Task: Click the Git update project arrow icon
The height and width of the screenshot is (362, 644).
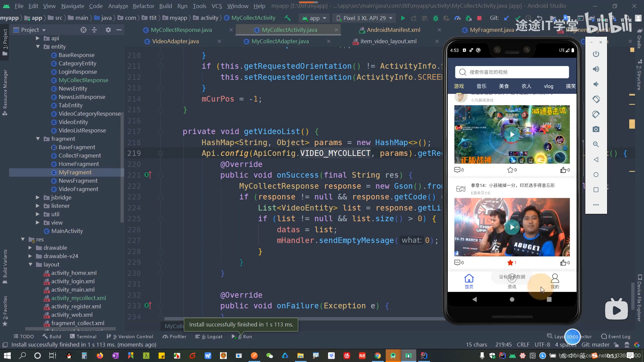Action: coord(506,18)
